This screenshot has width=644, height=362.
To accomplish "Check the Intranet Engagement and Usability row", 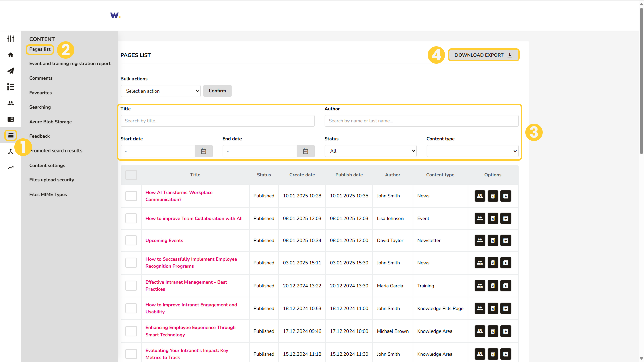I will tap(131, 308).
